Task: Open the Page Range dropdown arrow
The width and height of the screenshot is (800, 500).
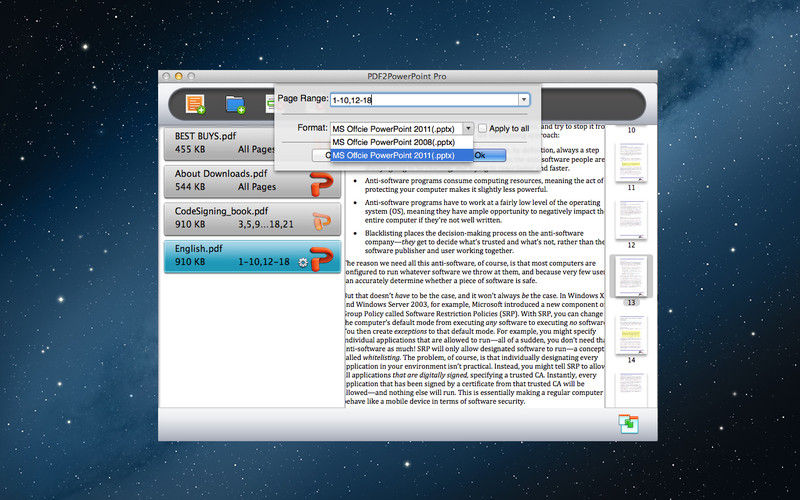Action: [x=524, y=99]
